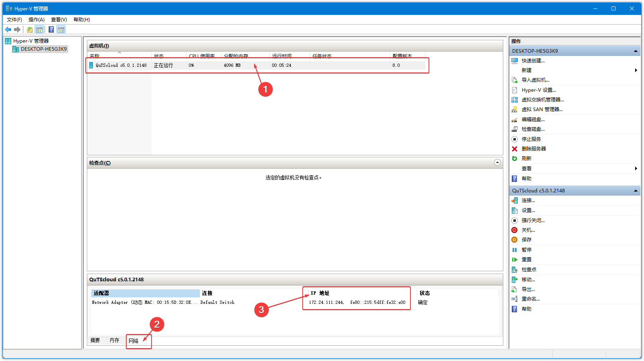The image size is (644, 361).
Task: Click 检查点 action in the 操作 pane
Action: pyautogui.click(x=529, y=270)
